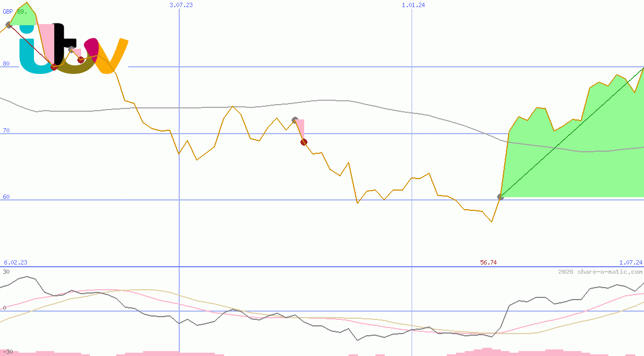Click the 56.74 low price label
644x356 pixels.
[x=488, y=262]
